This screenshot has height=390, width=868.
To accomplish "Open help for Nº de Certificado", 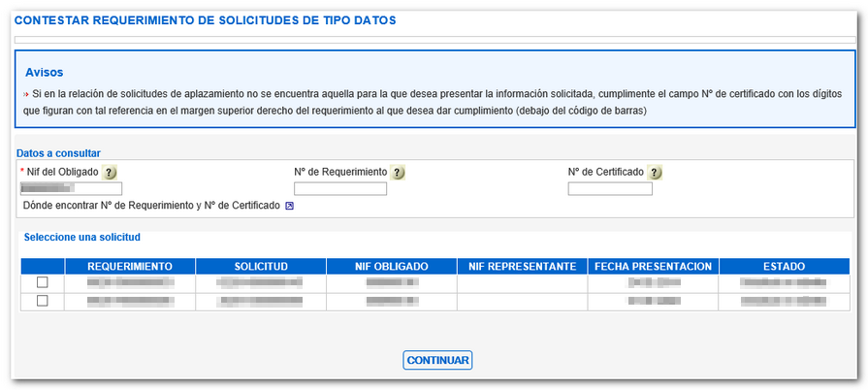I will [x=655, y=173].
